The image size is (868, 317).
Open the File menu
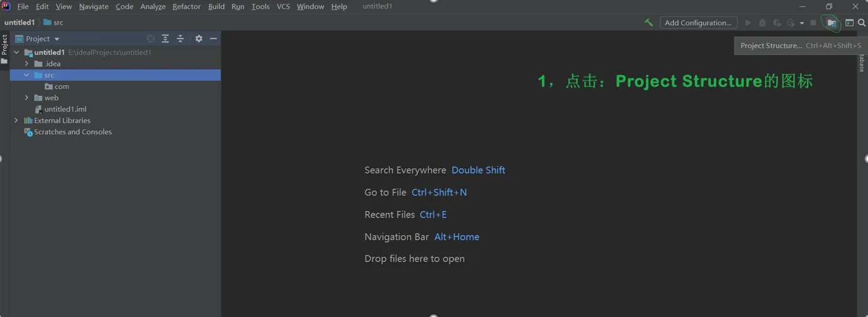[23, 6]
